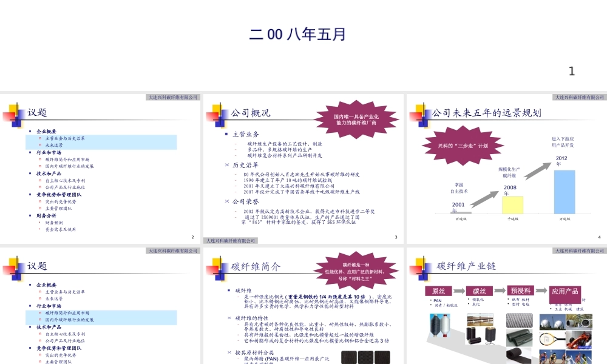
Task: Select the 碳纤维是一种性能优异 starburst on 碳纤维简介 slide
Action: coord(355,272)
